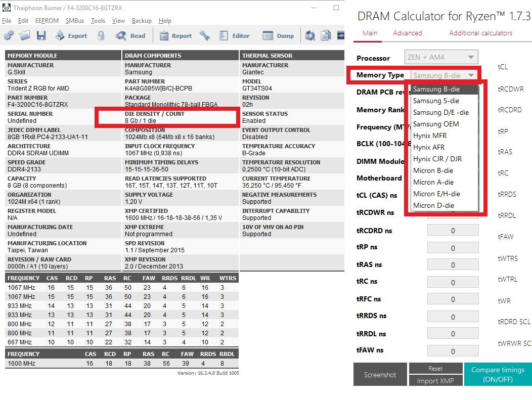
Task: Click the tRRDL ns input field
Action: (453, 334)
